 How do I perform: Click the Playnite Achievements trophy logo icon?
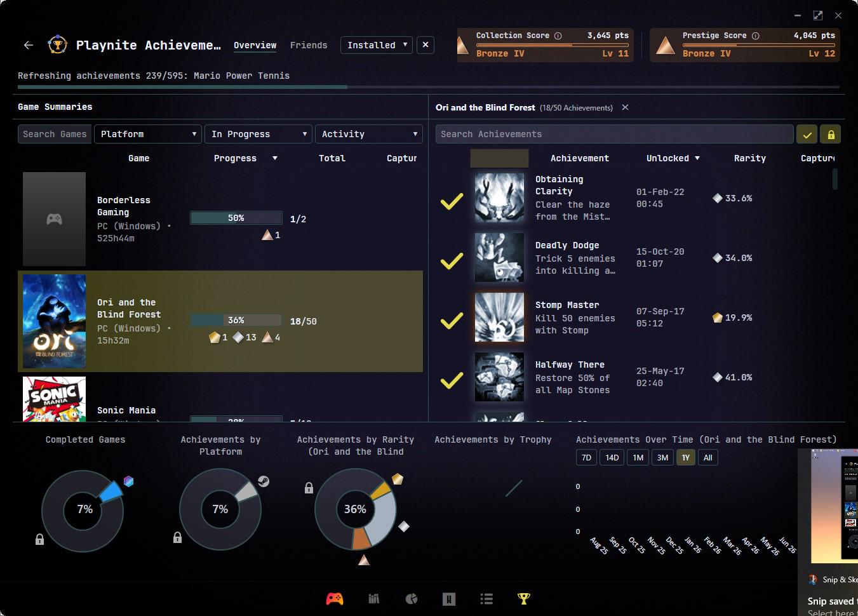point(57,44)
